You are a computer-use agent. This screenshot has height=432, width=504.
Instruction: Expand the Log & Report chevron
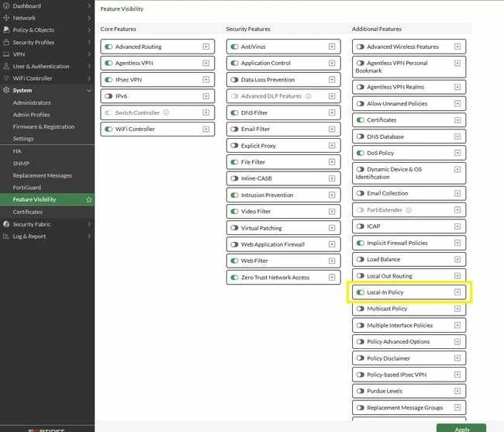pos(89,237)
